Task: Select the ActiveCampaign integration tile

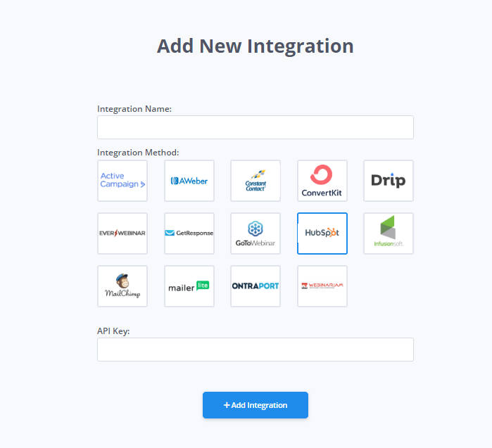Action: tap(122, 181)
